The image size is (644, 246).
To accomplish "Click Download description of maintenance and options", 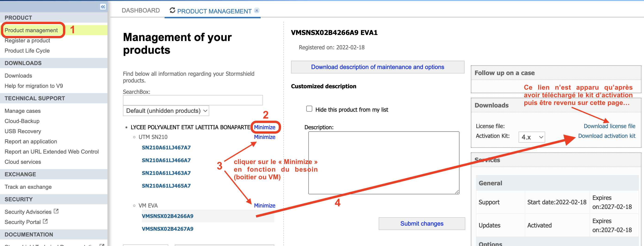I will coord(378,67).
